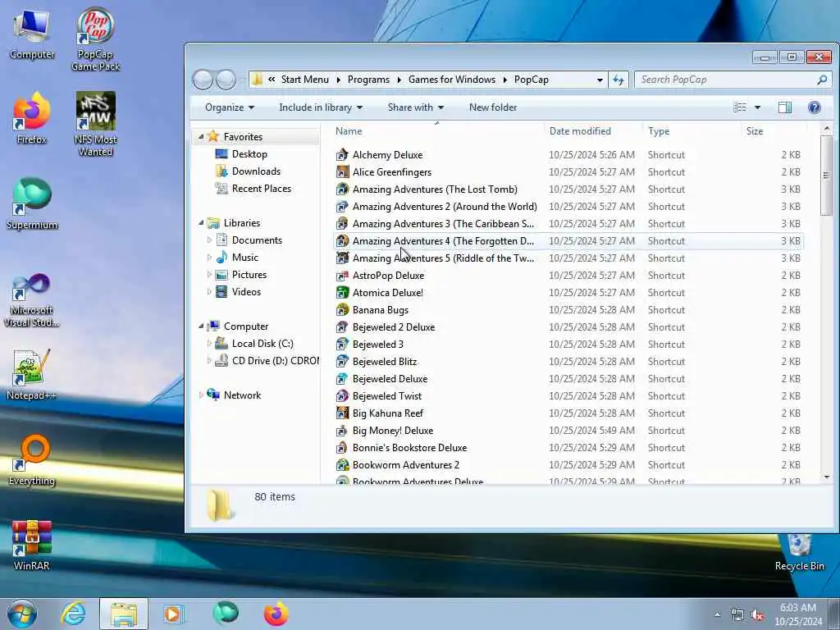Collapse the Libraries tree section
Image resolution: width=840 pixels, height=630 pixels.
(x=201, y=223)
